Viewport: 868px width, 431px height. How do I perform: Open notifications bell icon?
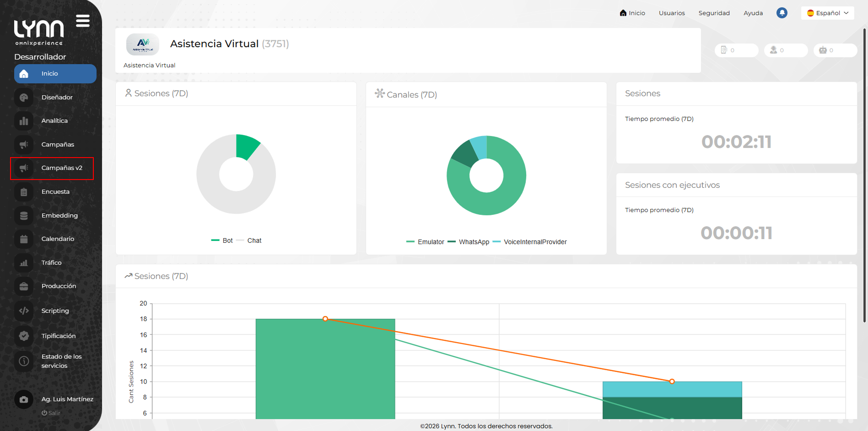(782, 13)
